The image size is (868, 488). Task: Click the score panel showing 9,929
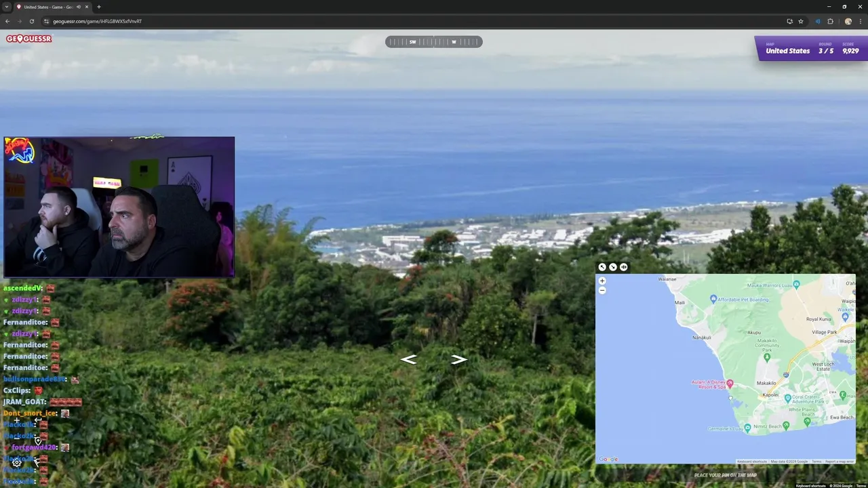pos(850,48)
